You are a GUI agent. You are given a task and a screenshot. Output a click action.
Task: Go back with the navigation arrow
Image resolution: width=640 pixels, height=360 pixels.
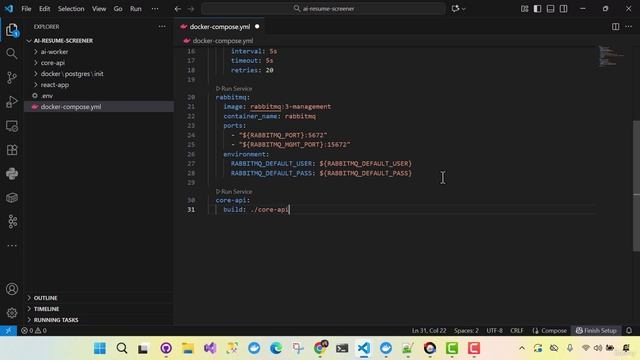click(178, 9)
